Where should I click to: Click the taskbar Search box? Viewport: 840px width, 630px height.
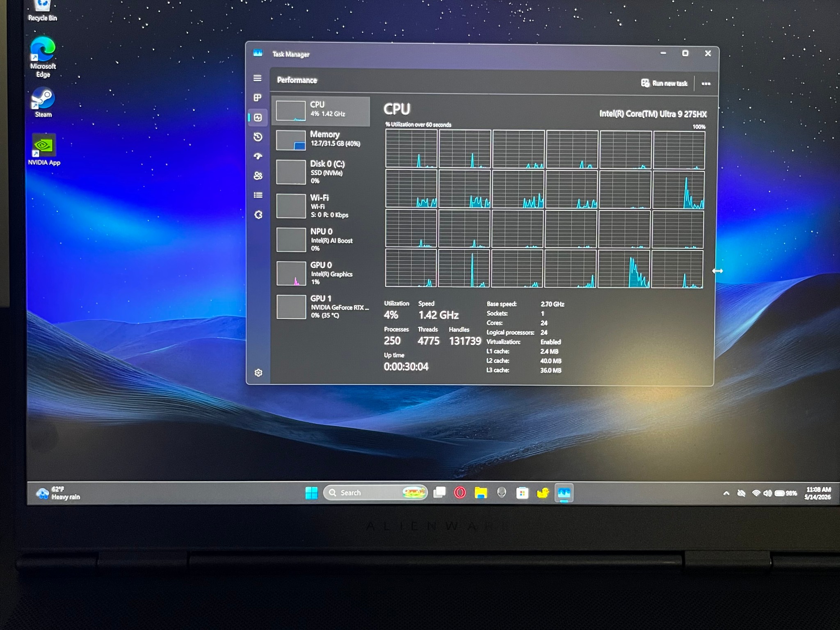pyautogui.click(x=375, y=493)
